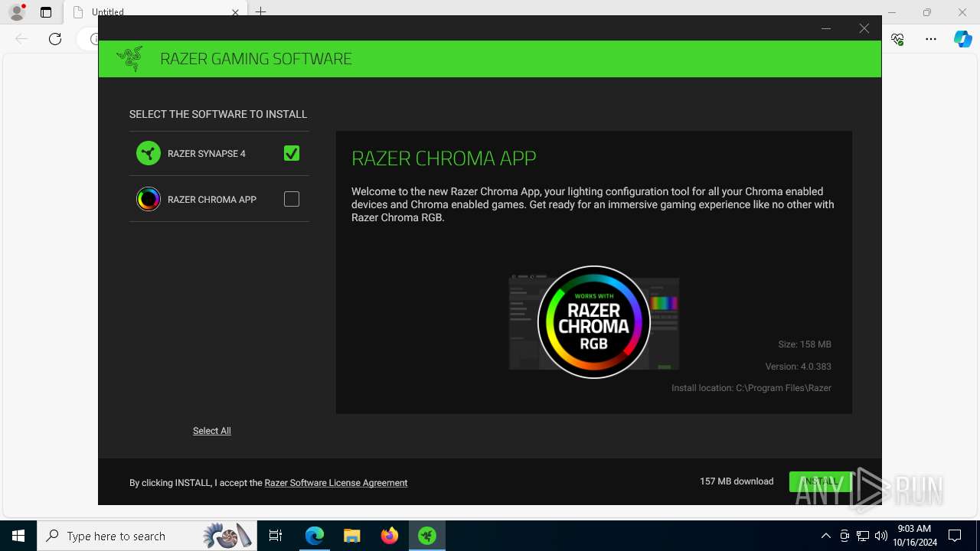
Task: Click the green INSTALL button
Action: tap(821, 481)
